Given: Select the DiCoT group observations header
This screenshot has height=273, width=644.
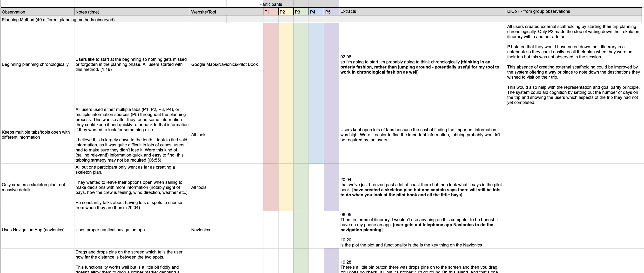Looking at the screenshot, I should pos(574,12).
